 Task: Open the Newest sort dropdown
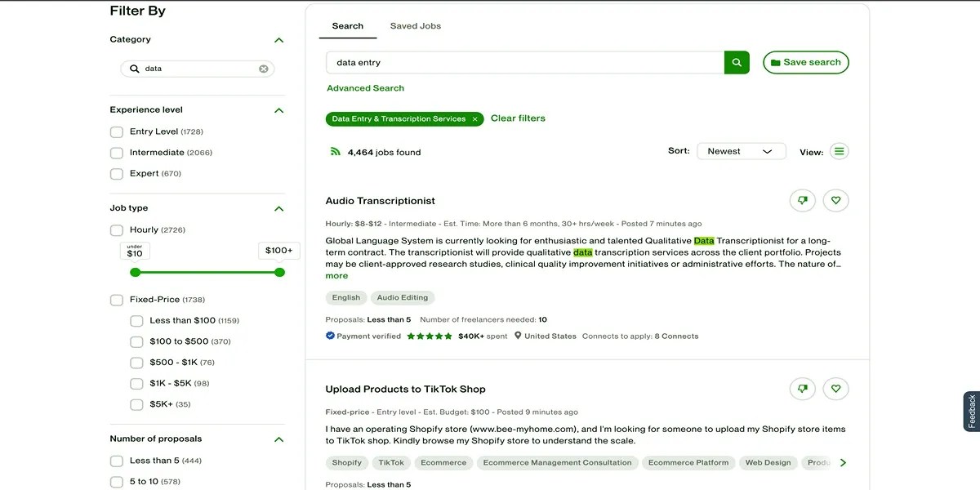tap(740, 150)
